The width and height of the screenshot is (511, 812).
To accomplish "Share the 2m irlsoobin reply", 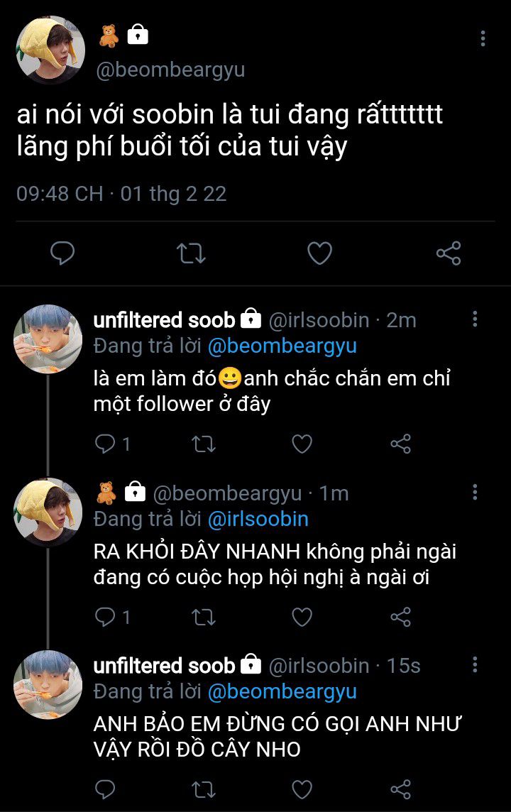I will (401, 444).
